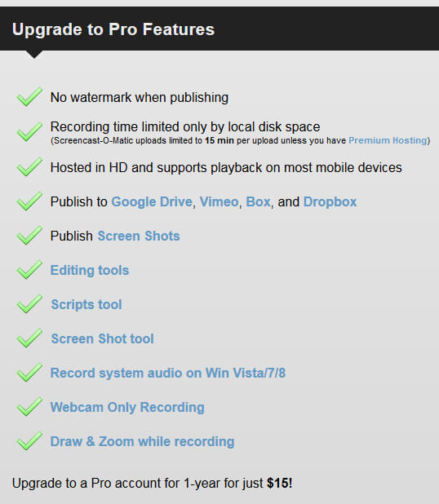This screenshot has width=439, height=504.
Task: Open the Screen Shot tool link
Action: (x=102, y=338)
